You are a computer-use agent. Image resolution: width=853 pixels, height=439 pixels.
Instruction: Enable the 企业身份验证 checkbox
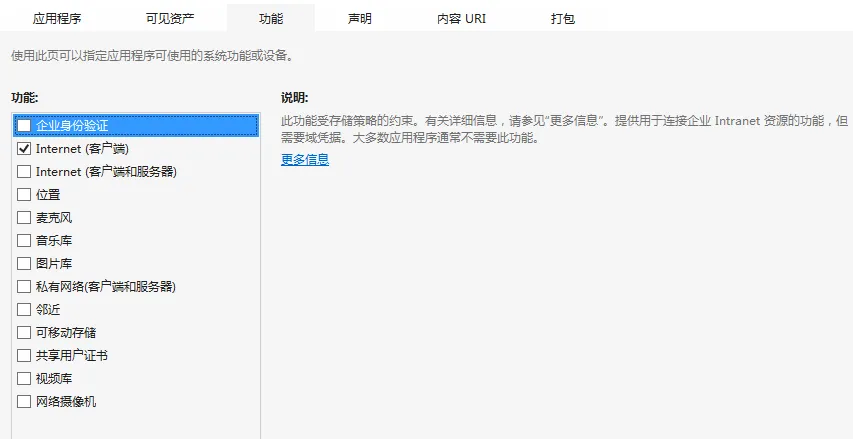coord(24,126)
